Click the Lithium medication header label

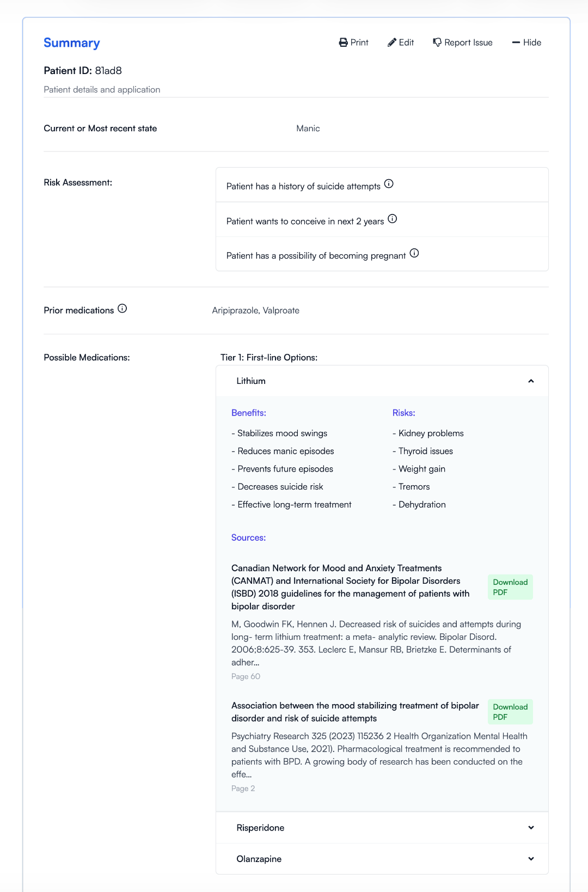click(251, 381)
